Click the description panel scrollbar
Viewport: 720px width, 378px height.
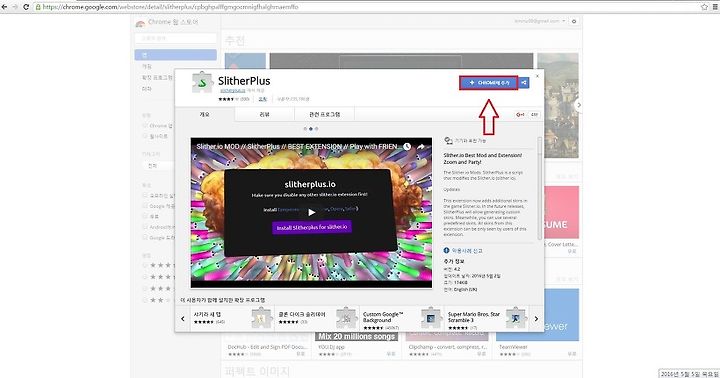tap(540, 188)
